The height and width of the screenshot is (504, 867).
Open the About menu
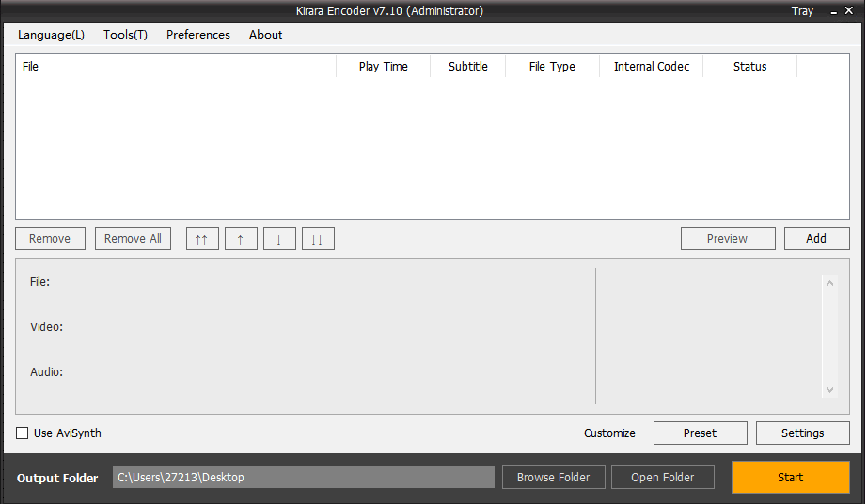(x=265, y=34)
